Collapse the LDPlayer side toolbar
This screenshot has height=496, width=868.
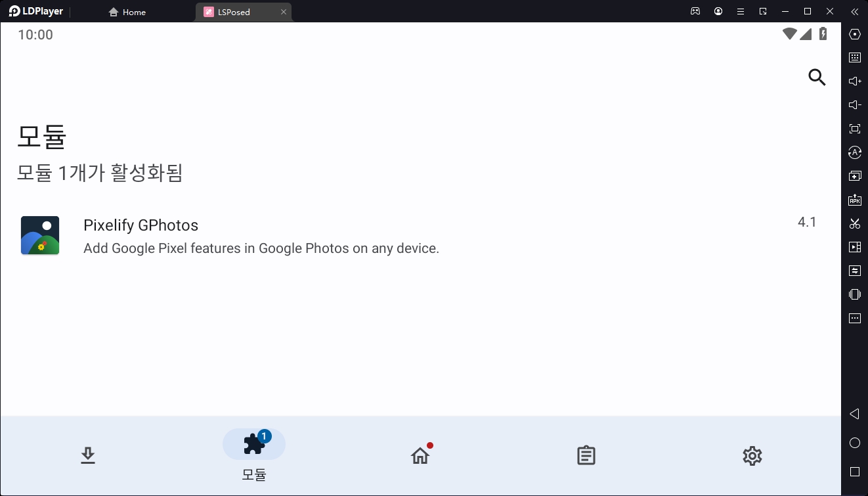click(x=854, y=11)
